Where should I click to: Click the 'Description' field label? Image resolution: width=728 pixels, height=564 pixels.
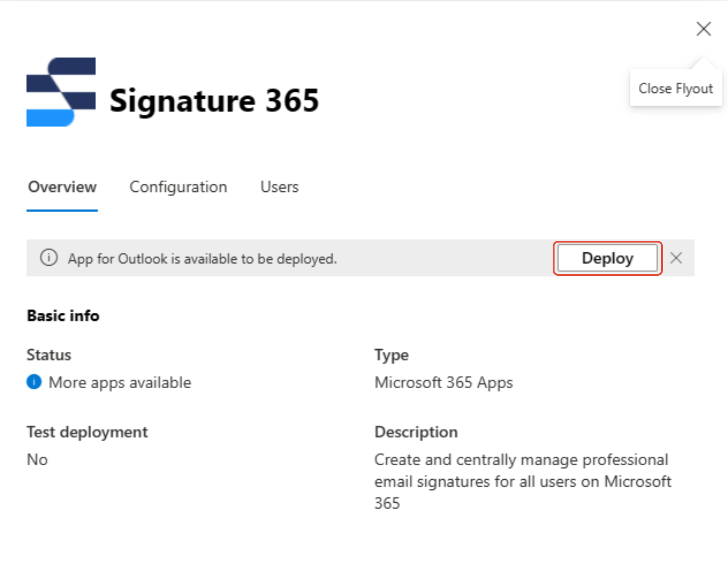pyautogui.click(x=416, y=432)
